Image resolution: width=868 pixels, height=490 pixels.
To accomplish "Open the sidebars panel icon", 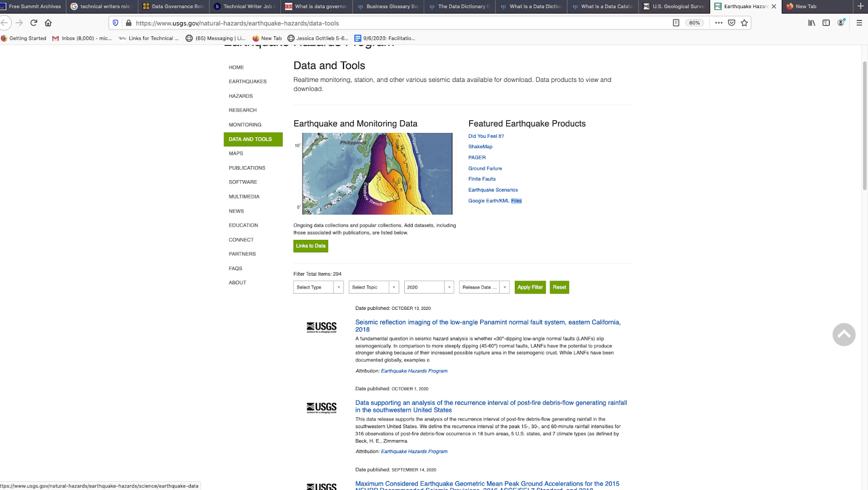I will pos(826,22).
